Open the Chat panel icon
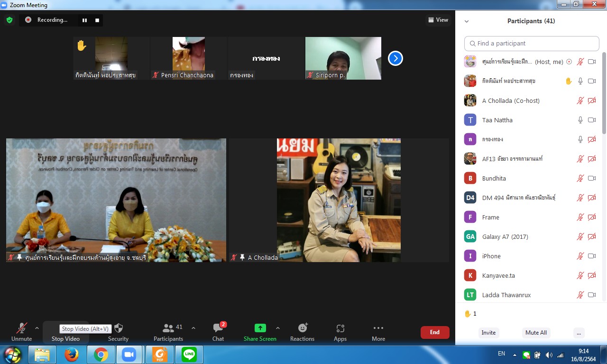The height and width of the screenshot is (364, 607). click(218, 328)
